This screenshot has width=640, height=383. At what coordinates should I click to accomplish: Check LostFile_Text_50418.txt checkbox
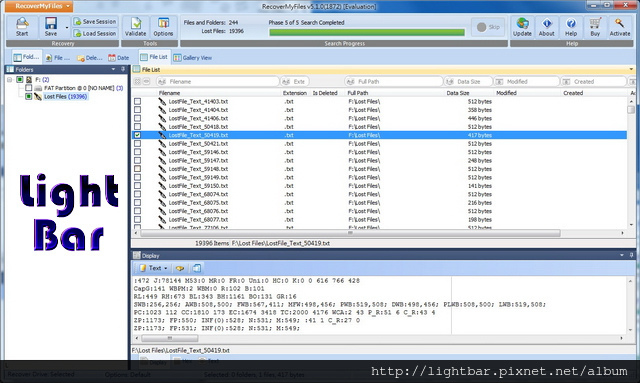pos(138,127)
